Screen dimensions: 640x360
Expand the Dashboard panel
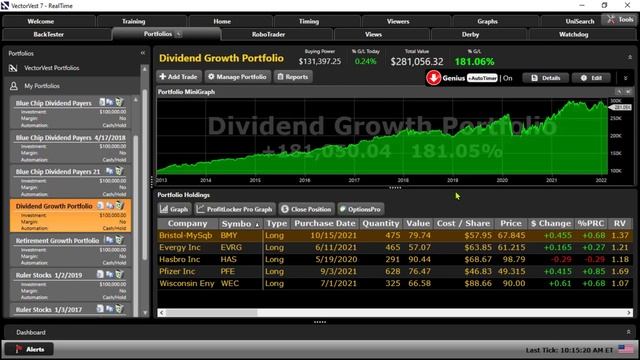coord(629,332)
